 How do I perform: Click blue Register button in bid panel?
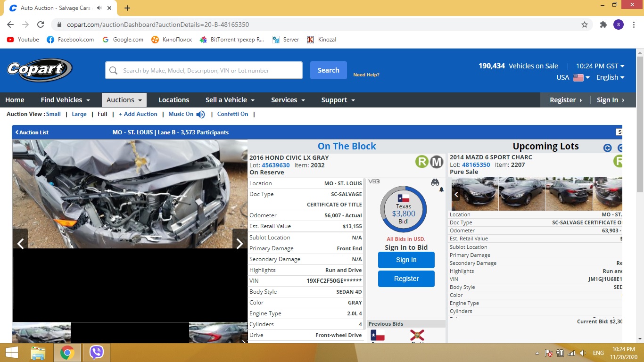tap(406, 279)
